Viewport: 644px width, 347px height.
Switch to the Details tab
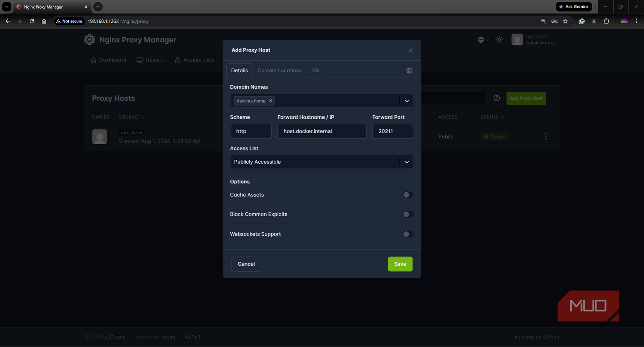click(239, 71)
